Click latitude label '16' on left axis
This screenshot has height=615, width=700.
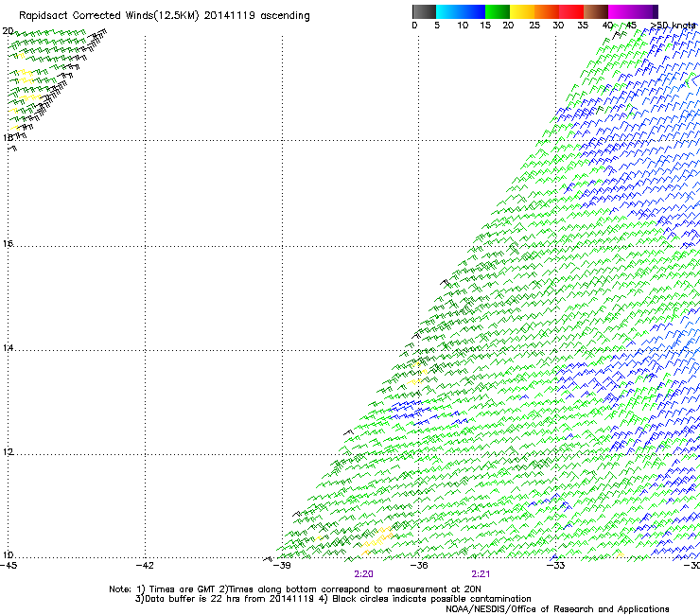point(8,244)
